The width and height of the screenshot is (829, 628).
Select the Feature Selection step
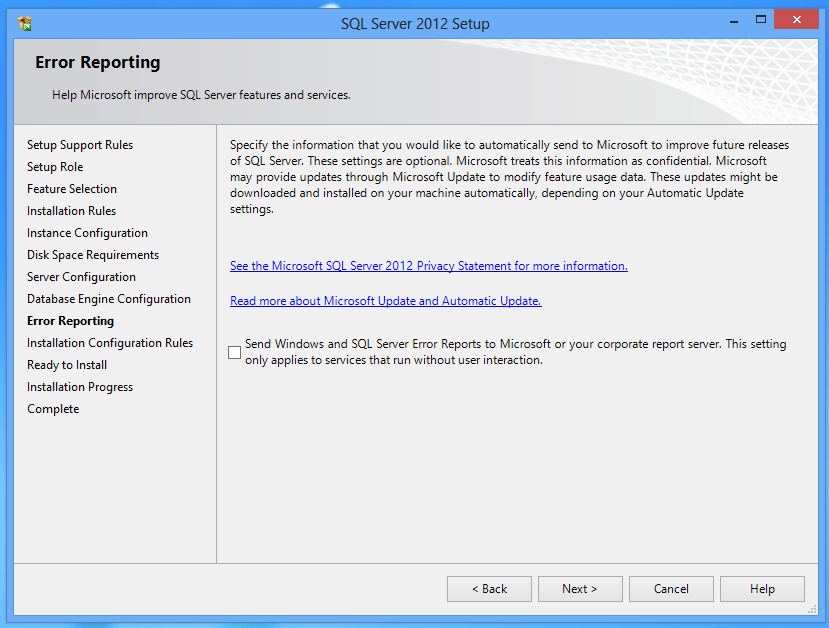[x=72, y=189]
